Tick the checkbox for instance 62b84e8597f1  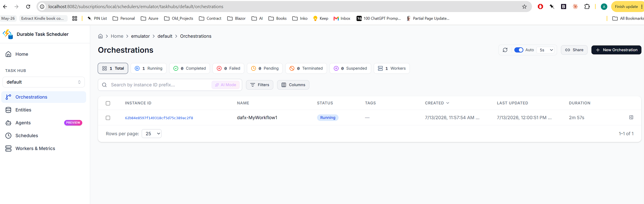(108, 118)
